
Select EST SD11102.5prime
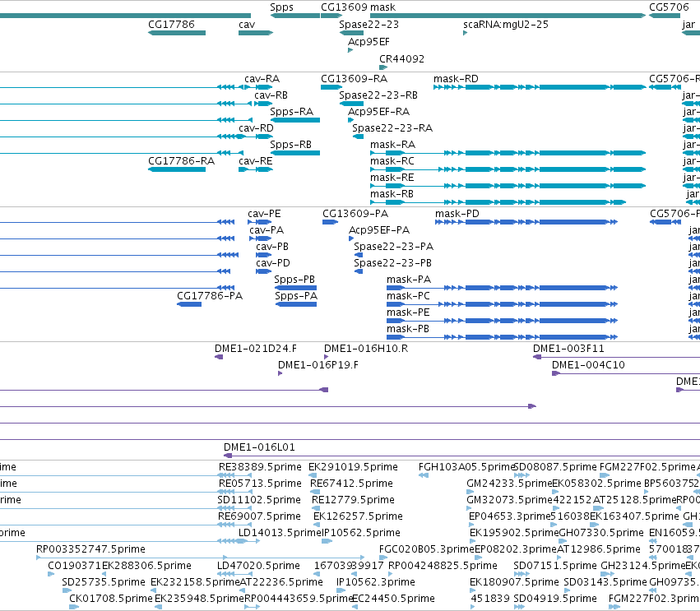tap(259, 500)
